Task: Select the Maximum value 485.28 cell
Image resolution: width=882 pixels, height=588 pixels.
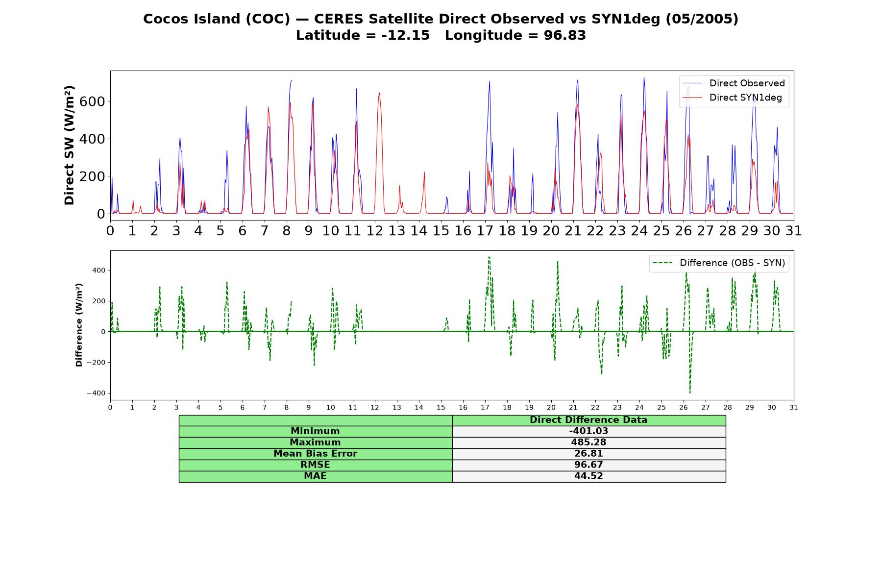Action: 588,442
